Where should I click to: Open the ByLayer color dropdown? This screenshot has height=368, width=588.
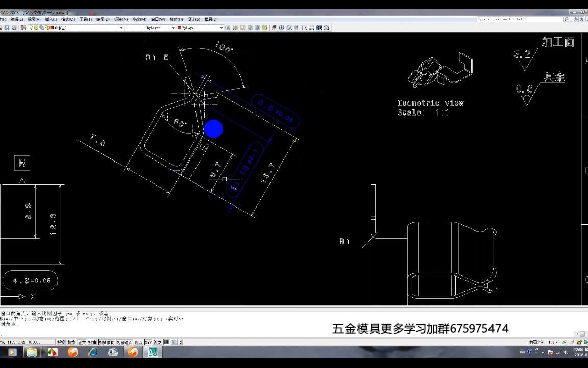222,27
